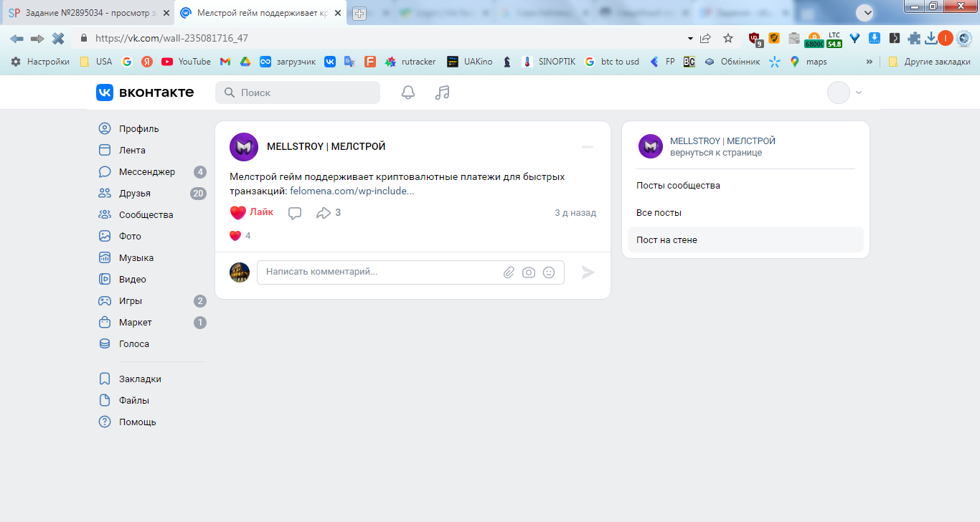The image size is (980, 522).
Task: Open the uBlock Origin extension
Action: (755, 39)
